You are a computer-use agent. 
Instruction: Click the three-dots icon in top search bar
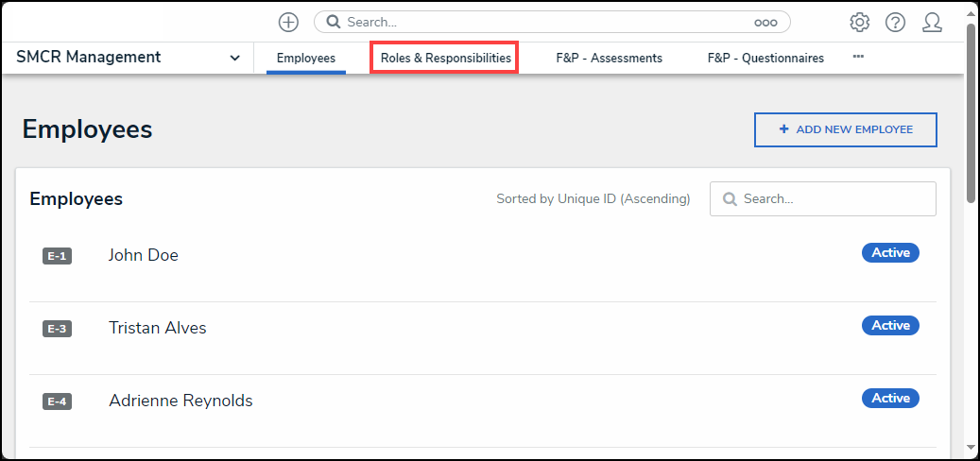765,23
